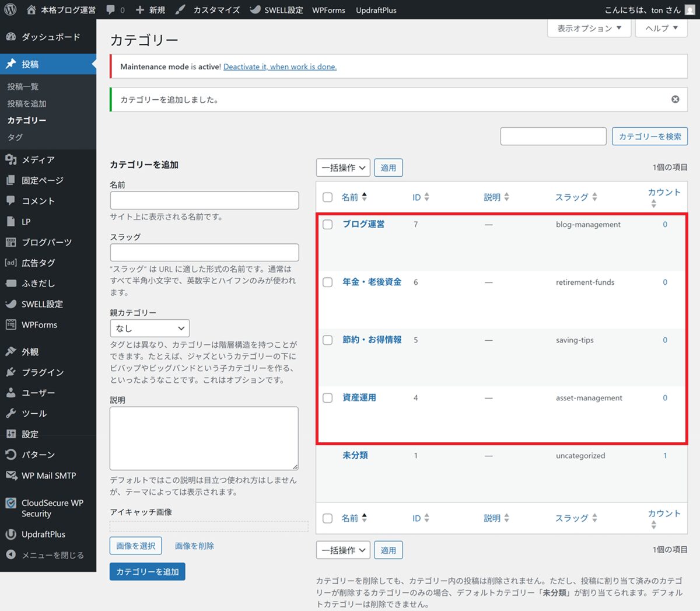Collapse the sidebar menu

tap(52, 555)
